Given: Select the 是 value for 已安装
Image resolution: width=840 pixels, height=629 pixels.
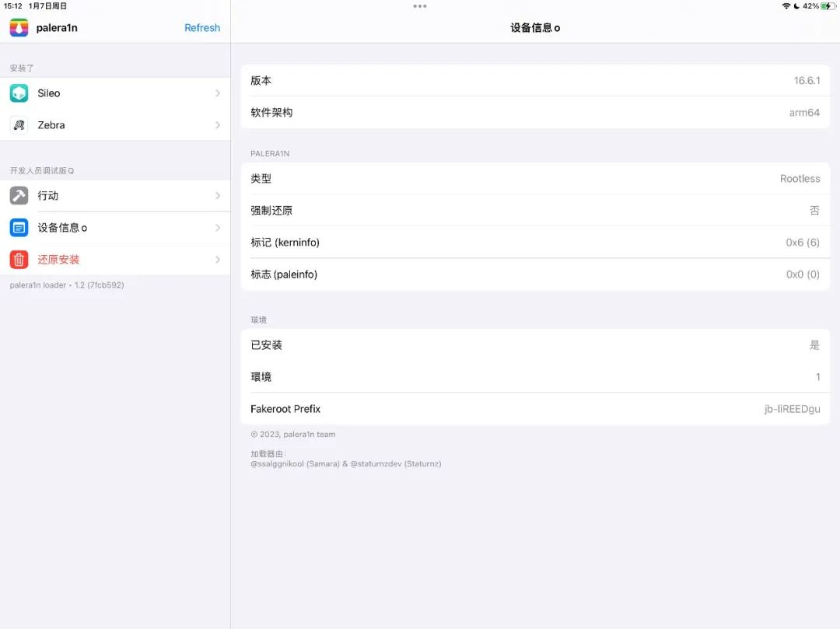Looking at the screenshot, I should click(815, 344).
